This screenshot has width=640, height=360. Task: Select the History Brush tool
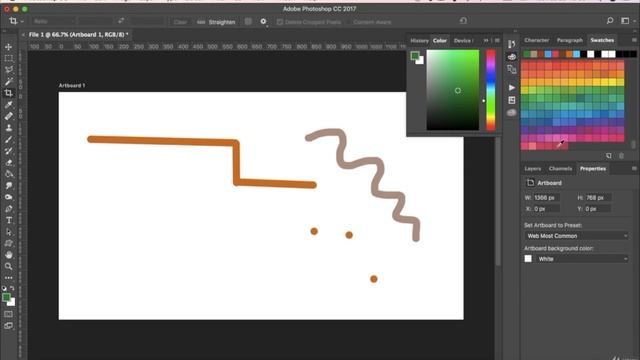pyautogui.click(x=9, y=151)
